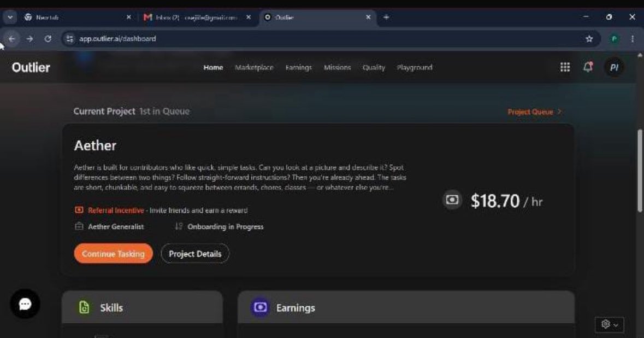The width and height of the screenshot is (644, 338).
Task: Click the Aether Generalist label
Action: tap(116, 226)
